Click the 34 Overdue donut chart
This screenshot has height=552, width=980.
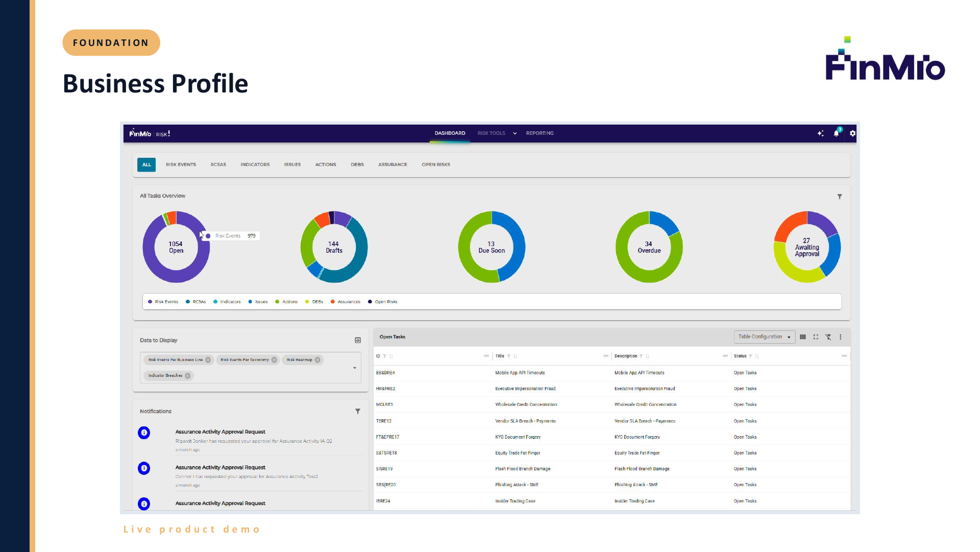point(649,247)
